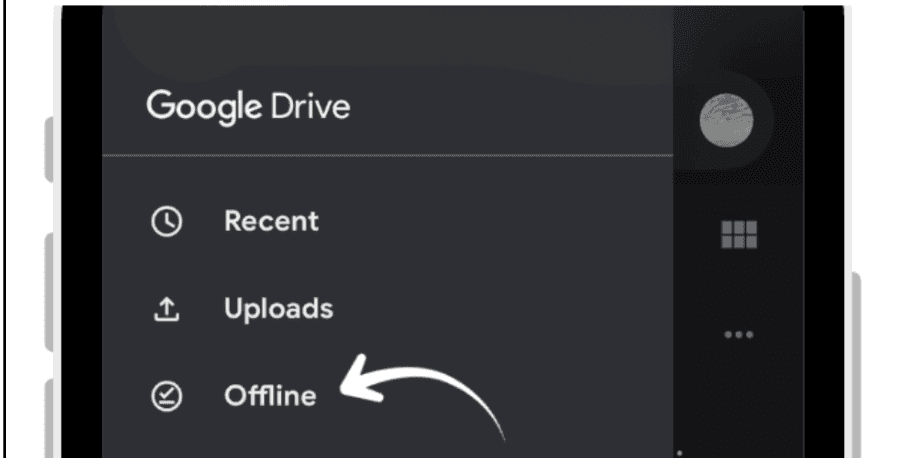Go to the Uploads menu entry
The height and width of the screenshot is (458, 900).
(278, 309)
